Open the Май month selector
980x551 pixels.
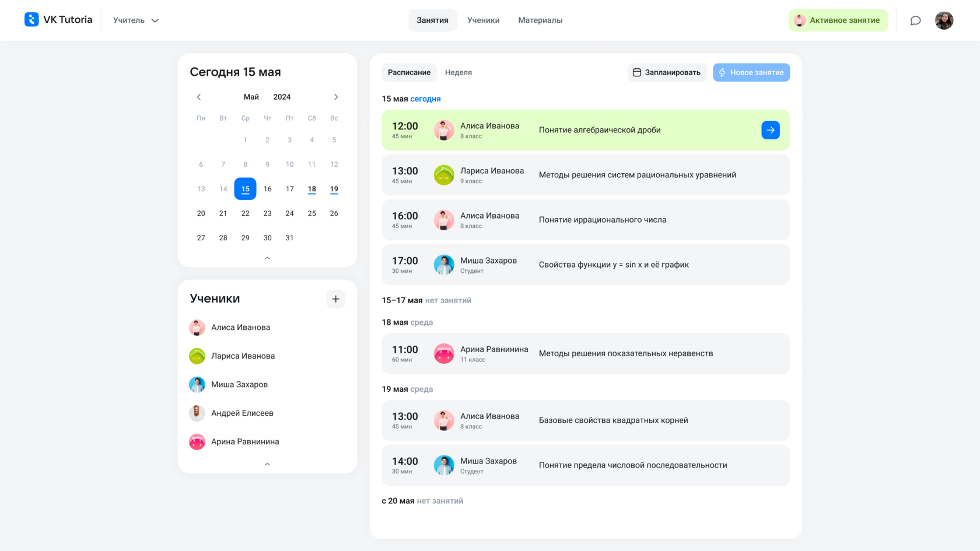point(251,97)
